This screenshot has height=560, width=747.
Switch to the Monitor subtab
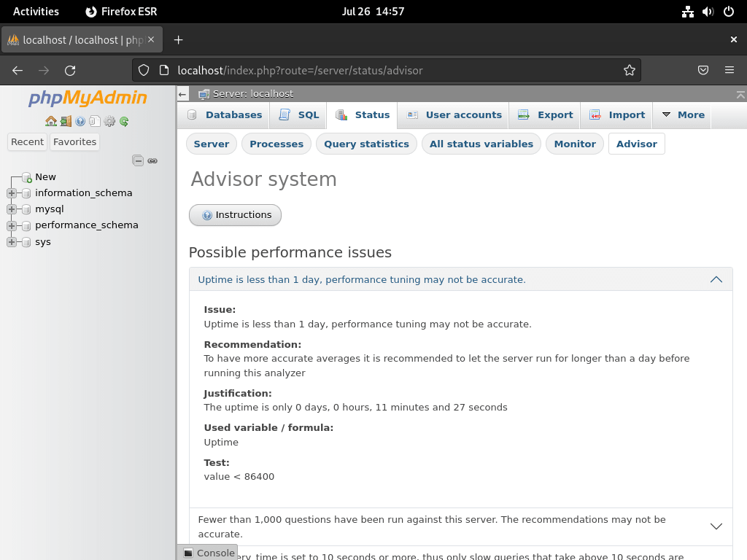click(574, 144)
